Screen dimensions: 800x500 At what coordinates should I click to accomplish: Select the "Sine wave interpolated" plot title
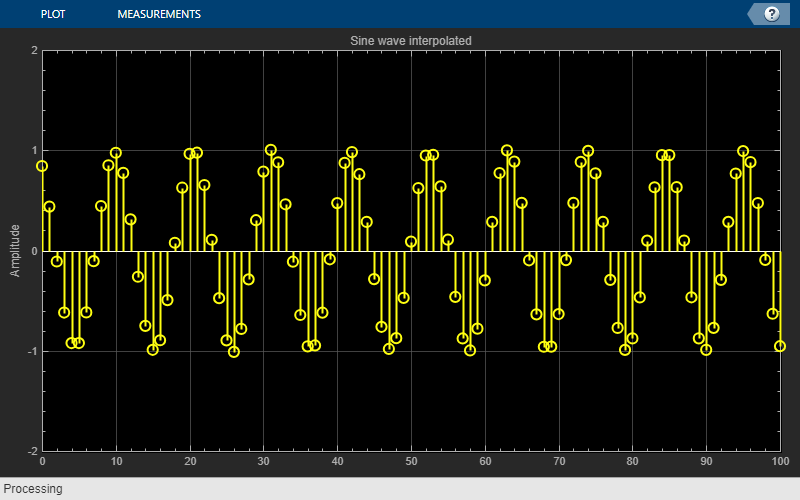tap(411, 41)
